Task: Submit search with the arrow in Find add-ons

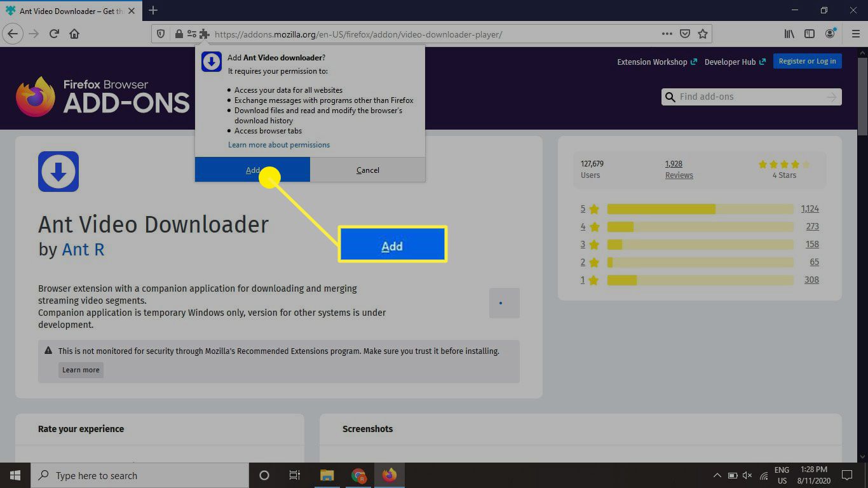Action: coord(831,97)
